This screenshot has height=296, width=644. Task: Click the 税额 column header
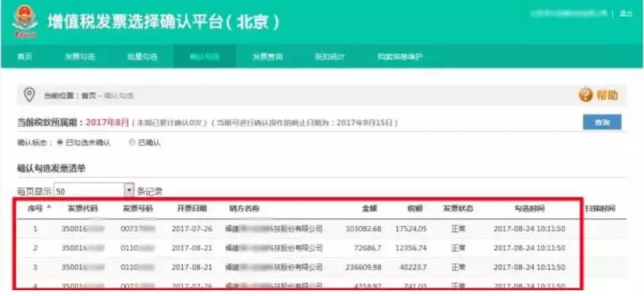pyautogui.click(x=416, y=208)
